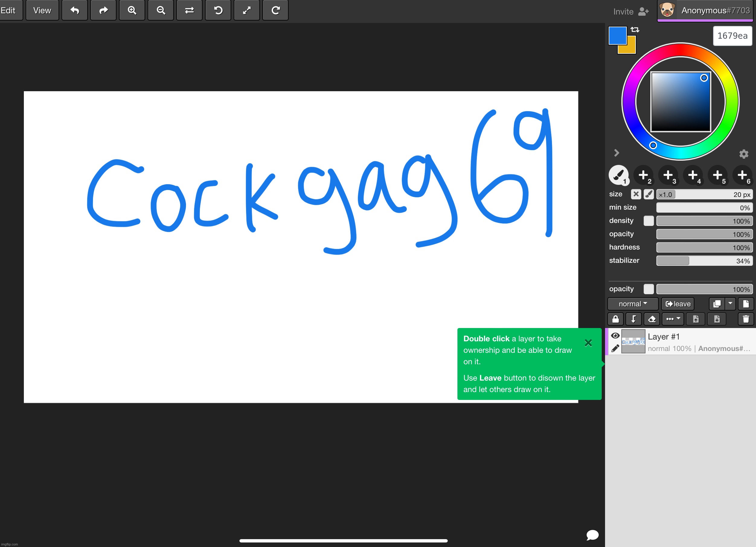Open the View menu
Viewport: 756px width, 547px height.
tap(42, 10)
